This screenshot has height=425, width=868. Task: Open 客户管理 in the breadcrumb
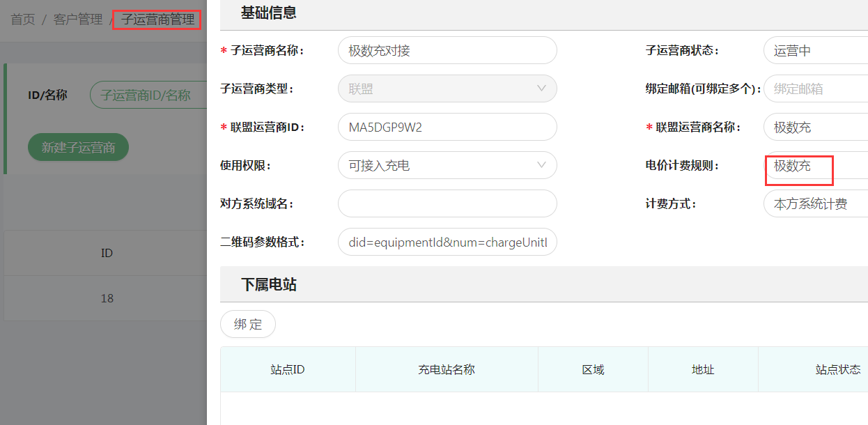point(78,20)
